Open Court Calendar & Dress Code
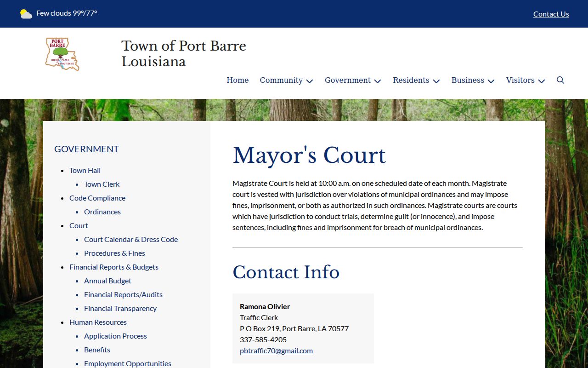 point(131,239)
